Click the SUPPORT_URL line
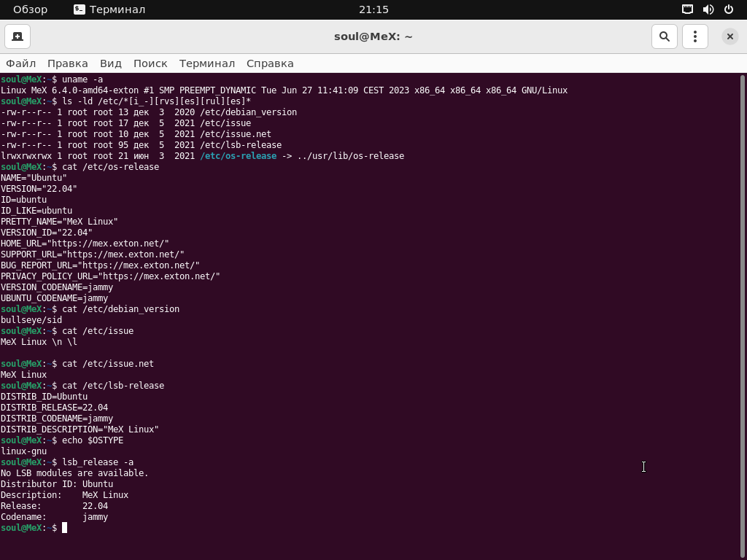 pos(93,254)
